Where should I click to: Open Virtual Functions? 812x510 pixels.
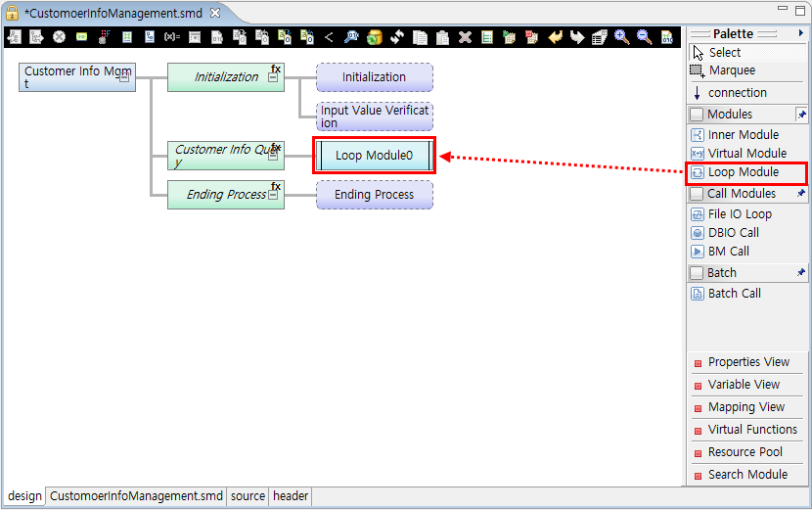click(x=747, y=430)
